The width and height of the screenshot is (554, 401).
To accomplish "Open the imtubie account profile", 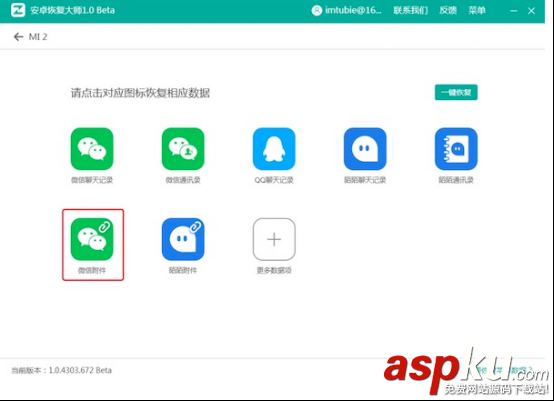I will tap(346, 11).
